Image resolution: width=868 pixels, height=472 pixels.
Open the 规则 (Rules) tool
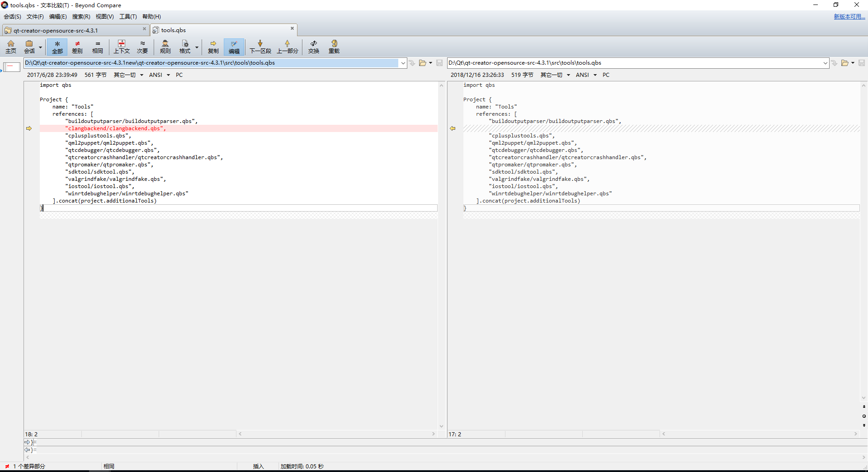coord(165,47)
